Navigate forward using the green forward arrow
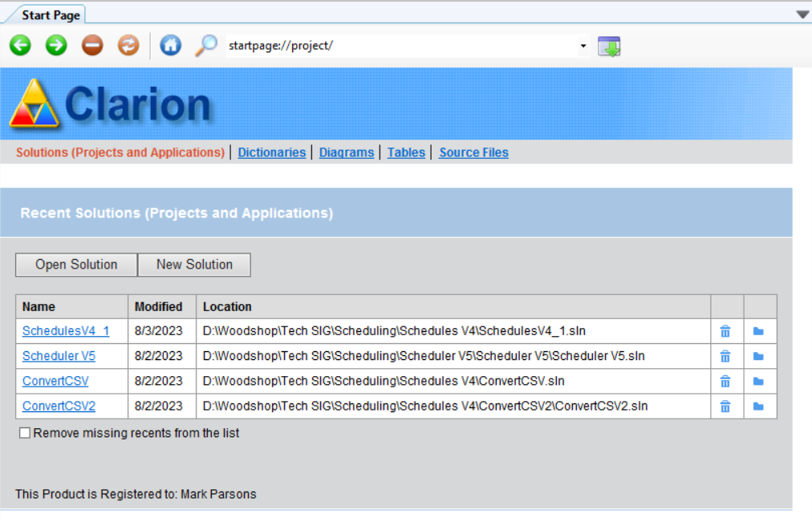Image resolution: width=812 pixels, height=518 pixels. [x=55, y=45]
